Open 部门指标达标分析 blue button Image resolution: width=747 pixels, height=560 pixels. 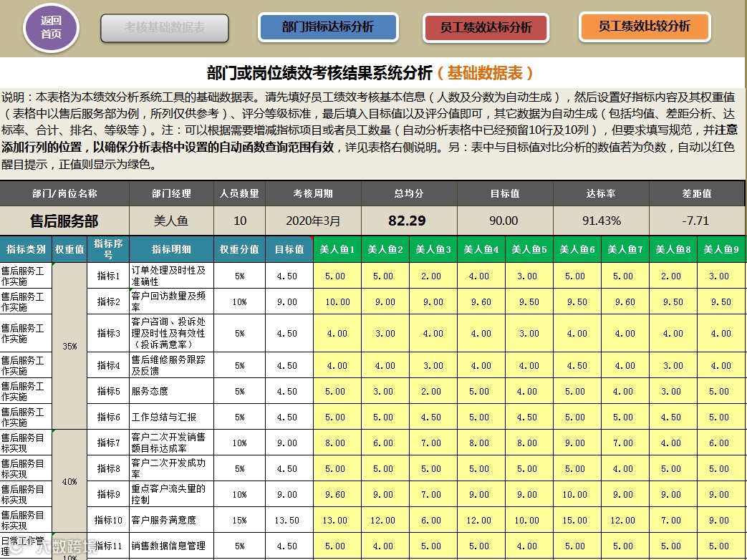tap(328, 27)
